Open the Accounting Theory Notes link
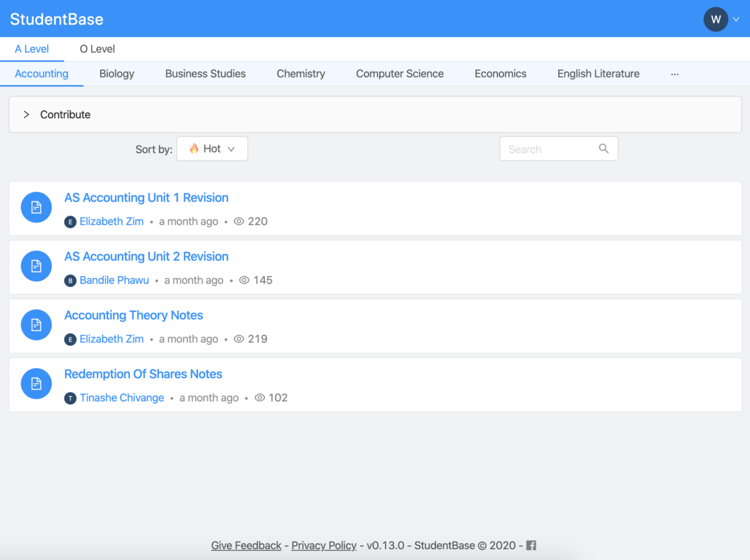Screen dimensions: 750x560 pos(134,316)
